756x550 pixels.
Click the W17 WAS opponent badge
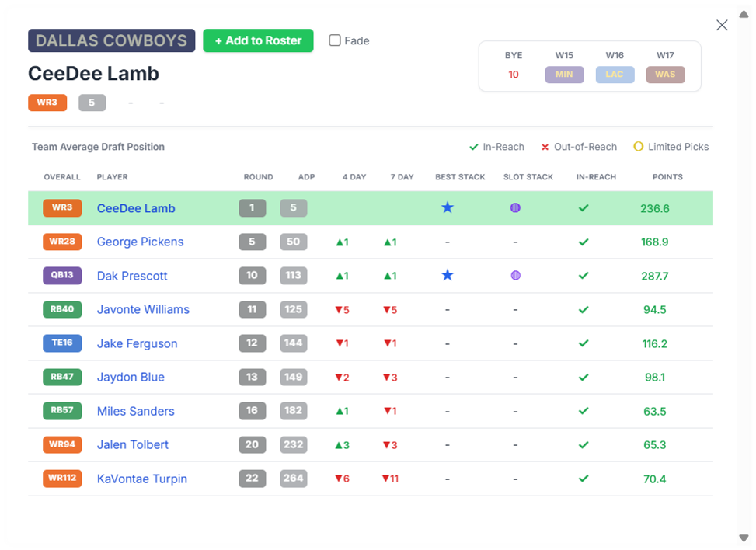(x=665, y=75)
